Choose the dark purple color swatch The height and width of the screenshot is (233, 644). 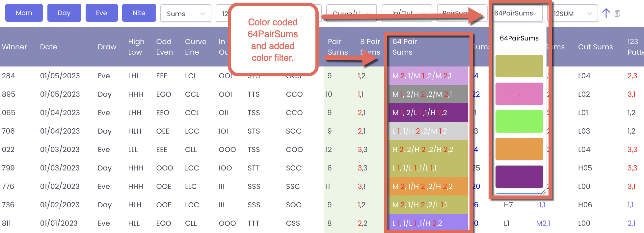[x=519, y=177]
